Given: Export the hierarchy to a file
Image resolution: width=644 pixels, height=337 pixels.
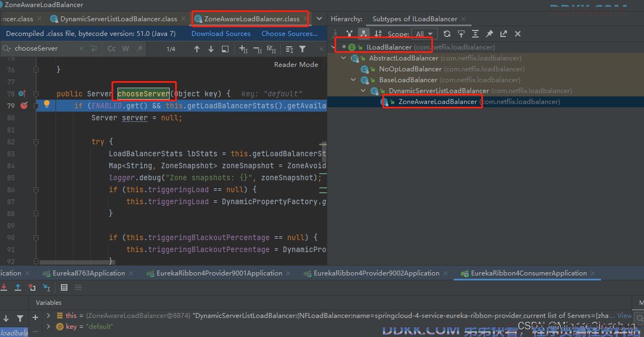Looking at the screenshot, I should click(x=504, y=34).
